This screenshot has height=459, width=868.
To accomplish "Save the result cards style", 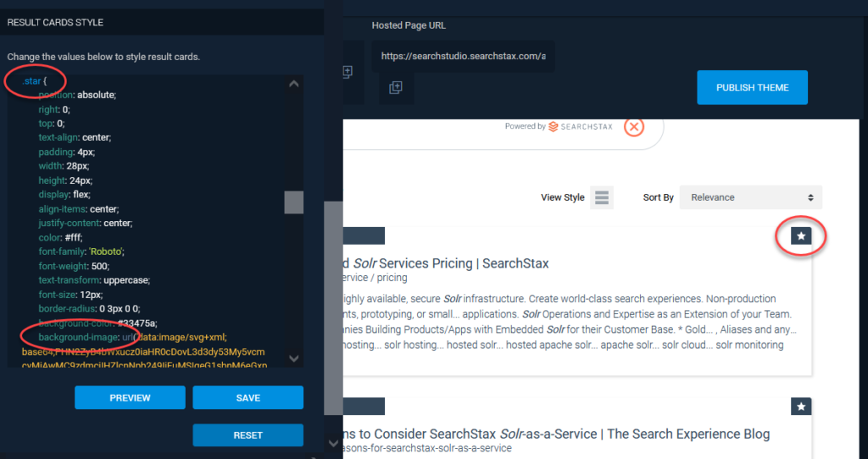I will 248,398.
